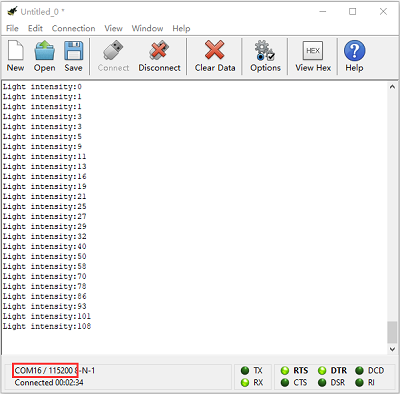Toggle the DTR line indicator
The image size is (400, 394).
tap(322, 370)
